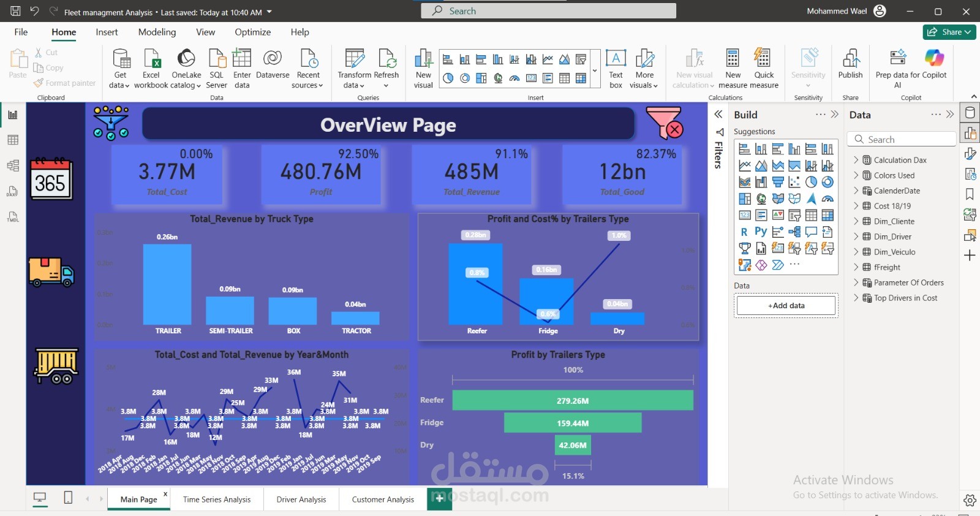Open the bookmarks pane icon on right rail
Image resolution: width=980 pixels, height=516 pixels.
point(970,194)
